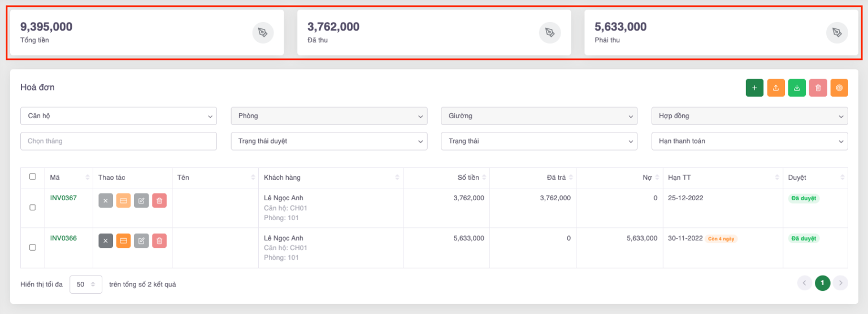Click the orange upload icon button
Screen dimensions: 868x314
pos(776,88)
